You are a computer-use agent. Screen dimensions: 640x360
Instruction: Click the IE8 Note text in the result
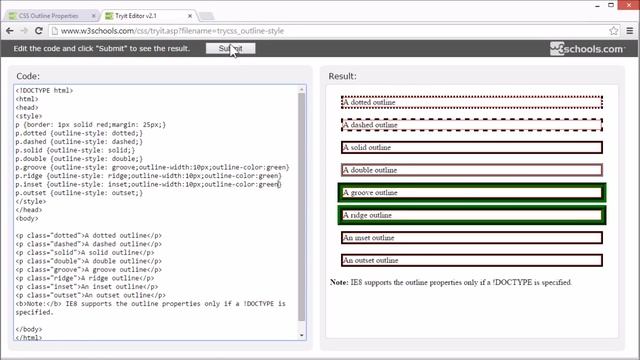pos(451,282)
